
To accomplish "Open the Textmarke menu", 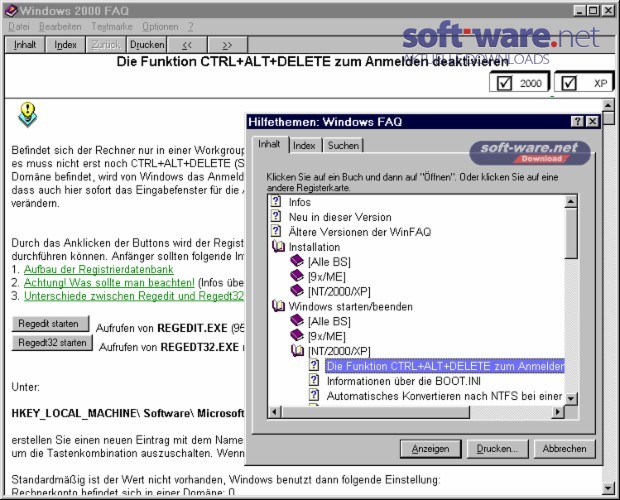I will (112, 26).
